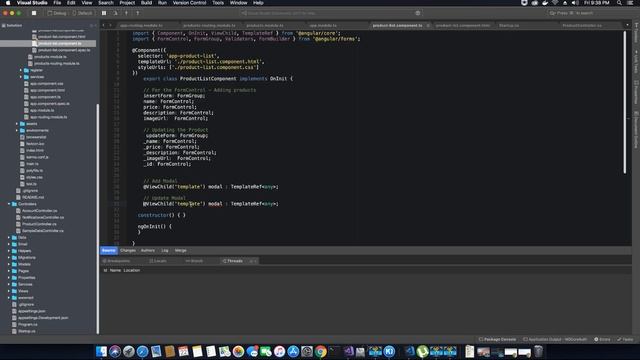Click the pause debugging toolbar icon
This screenshot has height=360, width=640.
(104, 13)
